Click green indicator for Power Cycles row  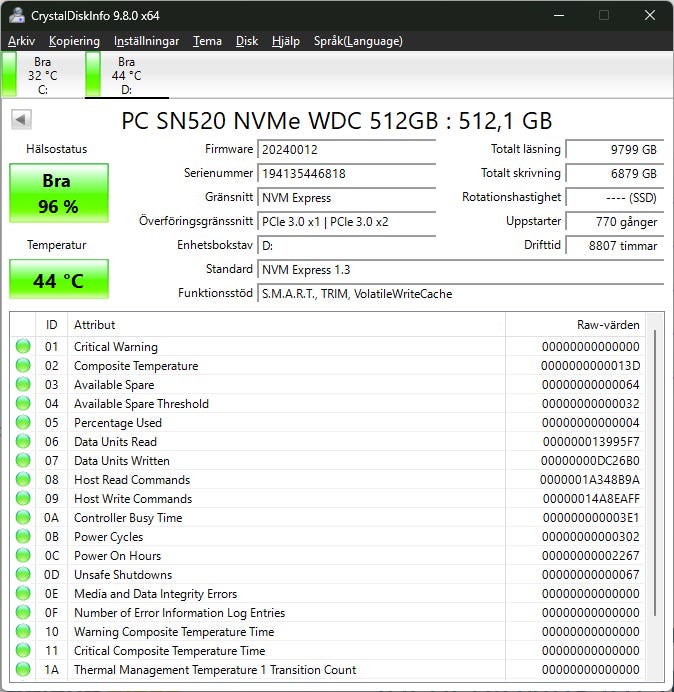tap(23, 537)
